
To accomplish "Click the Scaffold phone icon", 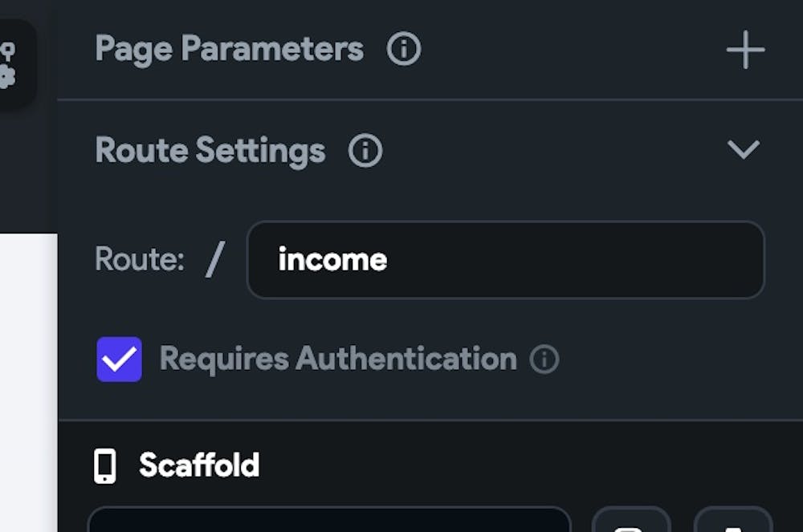I will [x=105, y=466].
